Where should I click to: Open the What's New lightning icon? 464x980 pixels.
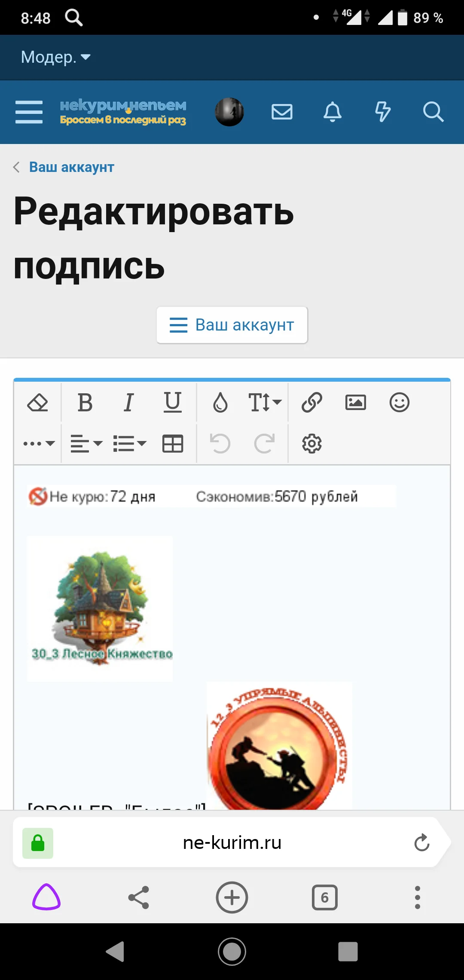tap(383, 112)
